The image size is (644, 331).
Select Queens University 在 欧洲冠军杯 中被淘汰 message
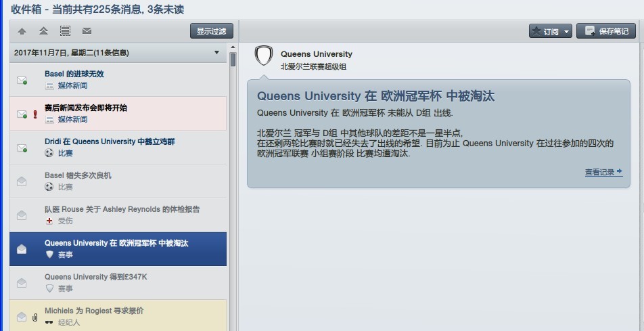pos(118,249)
